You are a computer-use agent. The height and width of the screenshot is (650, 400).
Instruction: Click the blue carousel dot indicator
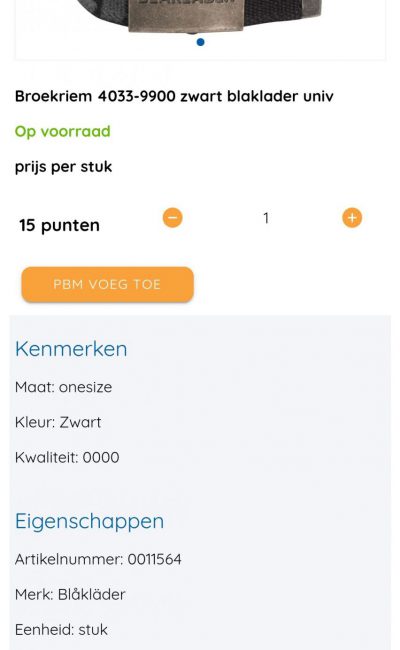[200, 42]
